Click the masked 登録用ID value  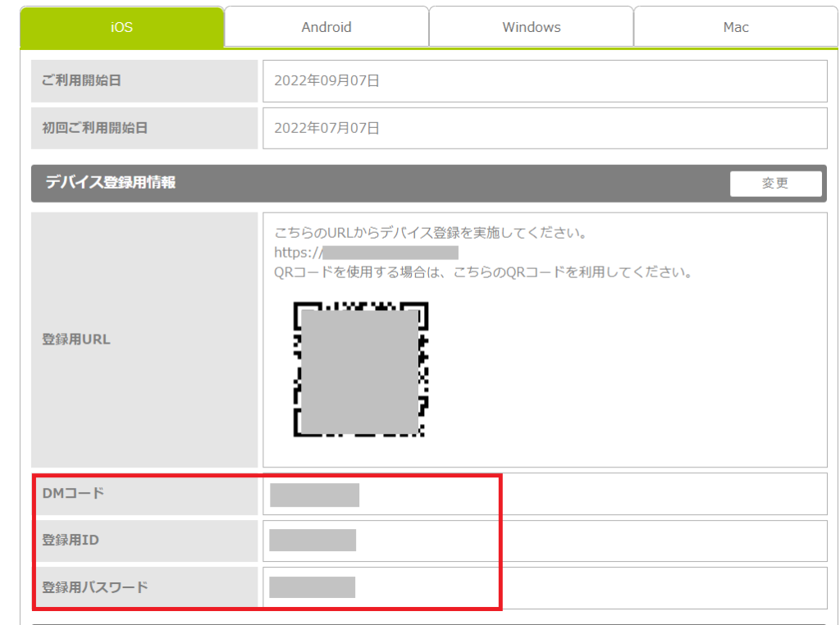(313, 540)
